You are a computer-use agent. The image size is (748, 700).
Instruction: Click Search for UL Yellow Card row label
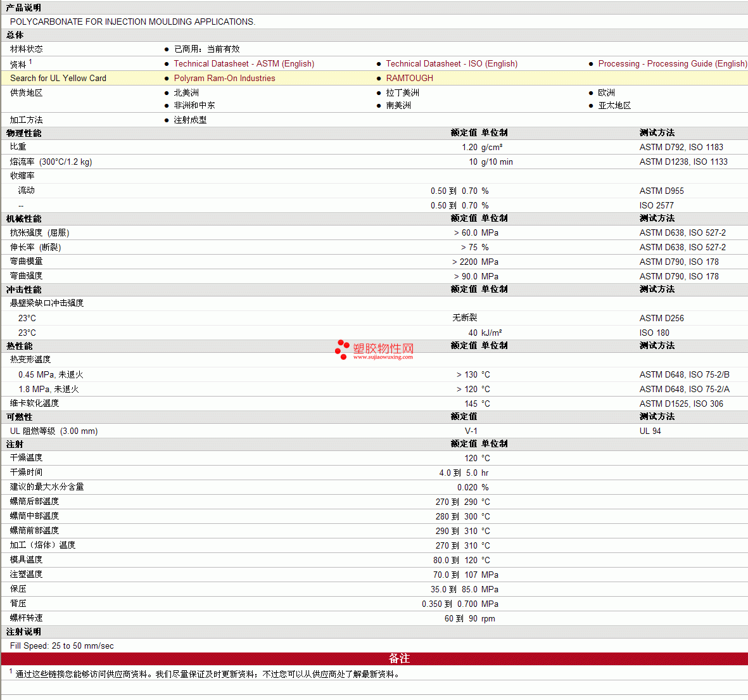(58, 79)
